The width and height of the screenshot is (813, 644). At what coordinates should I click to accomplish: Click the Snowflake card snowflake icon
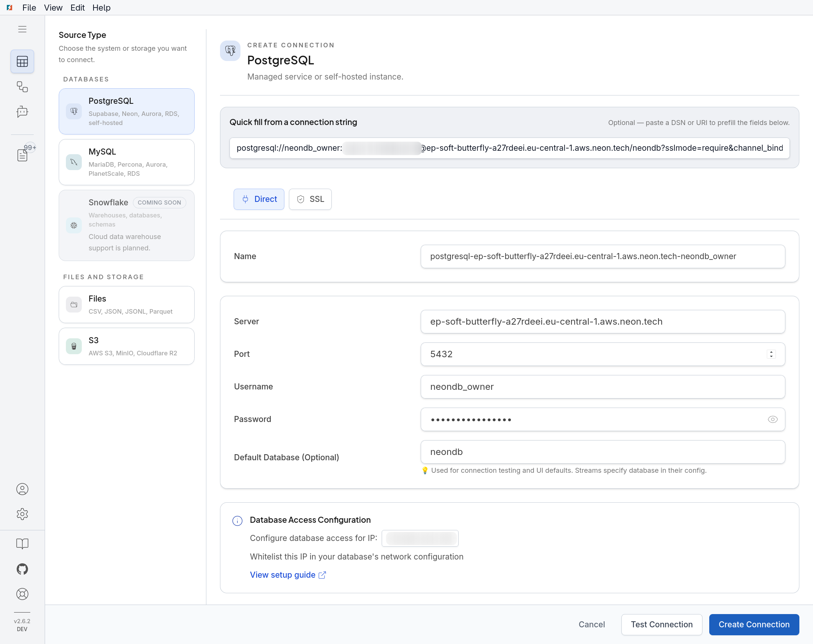74,225
